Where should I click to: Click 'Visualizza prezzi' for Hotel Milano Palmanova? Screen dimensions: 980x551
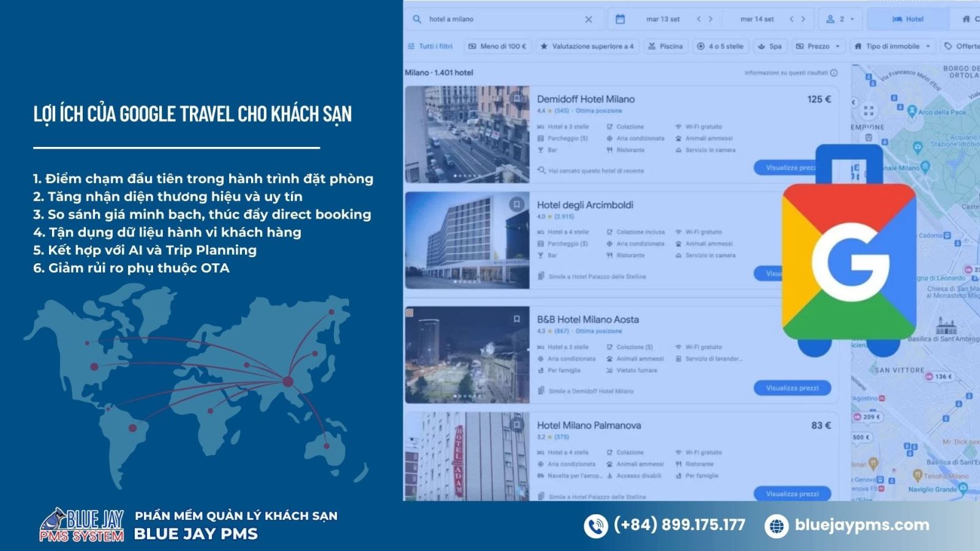[x=792, y=493]
